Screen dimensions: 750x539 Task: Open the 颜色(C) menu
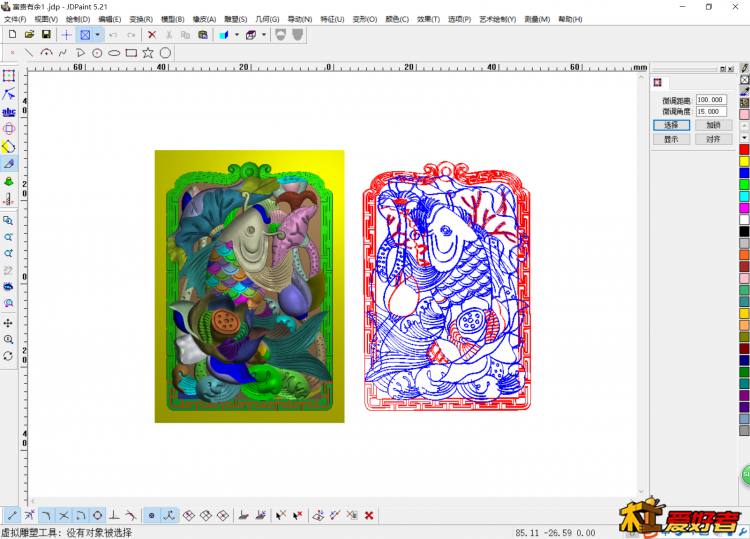click(397, 19)
